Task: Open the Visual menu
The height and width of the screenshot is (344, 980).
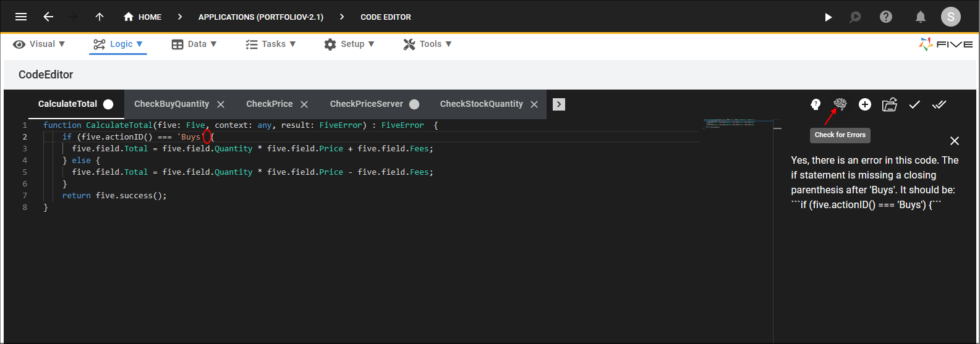Action: 39,44
